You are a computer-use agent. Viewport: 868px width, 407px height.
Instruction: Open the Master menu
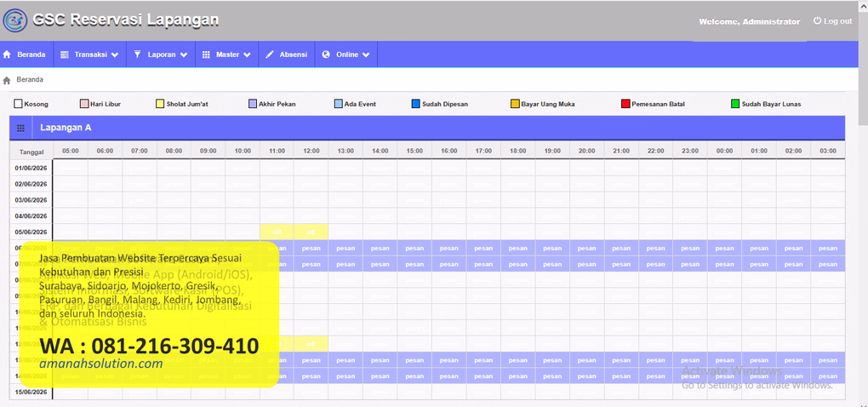tap(227, 54)
